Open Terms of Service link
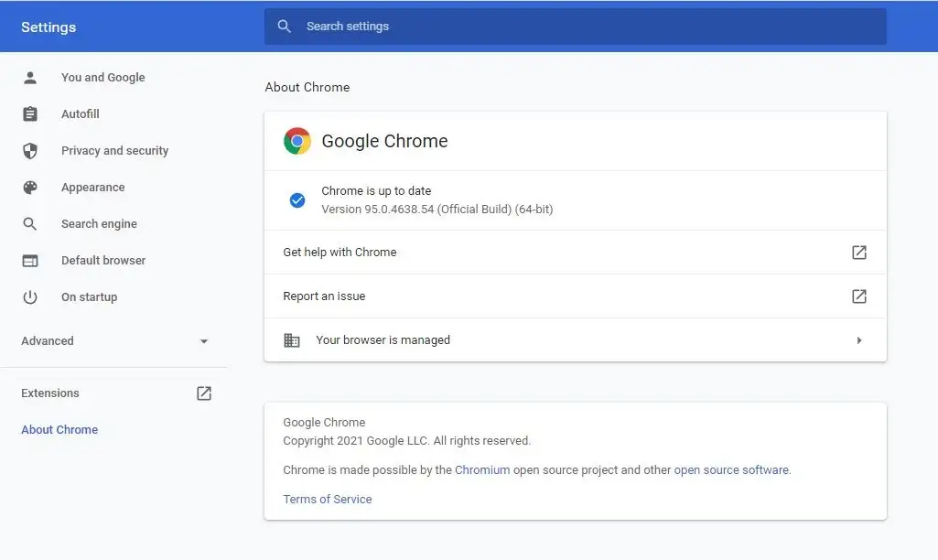Image resolution: width=938 pixels, height=560 pixels. coord(328,500)
